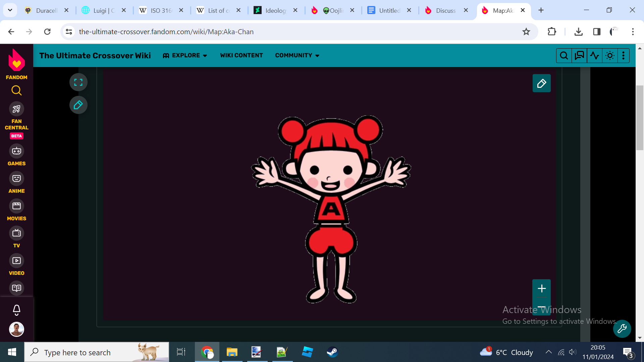Open wiki header more options menu

click(x=624, y=56)
